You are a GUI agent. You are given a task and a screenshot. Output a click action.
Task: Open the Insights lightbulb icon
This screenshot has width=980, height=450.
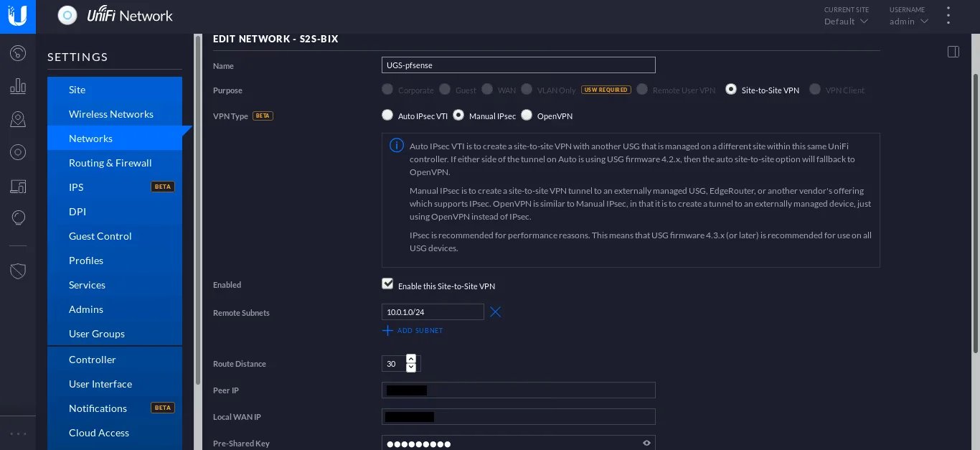[18, 218]
